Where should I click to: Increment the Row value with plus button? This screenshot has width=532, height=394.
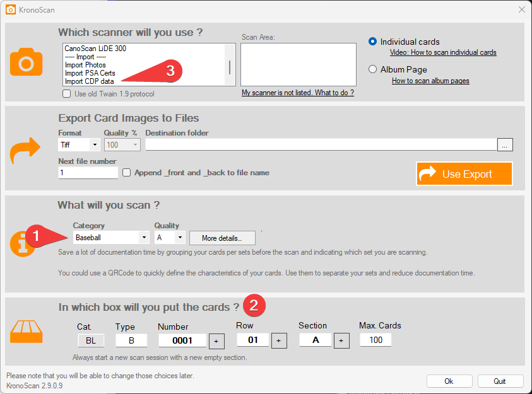coord(278,340)
